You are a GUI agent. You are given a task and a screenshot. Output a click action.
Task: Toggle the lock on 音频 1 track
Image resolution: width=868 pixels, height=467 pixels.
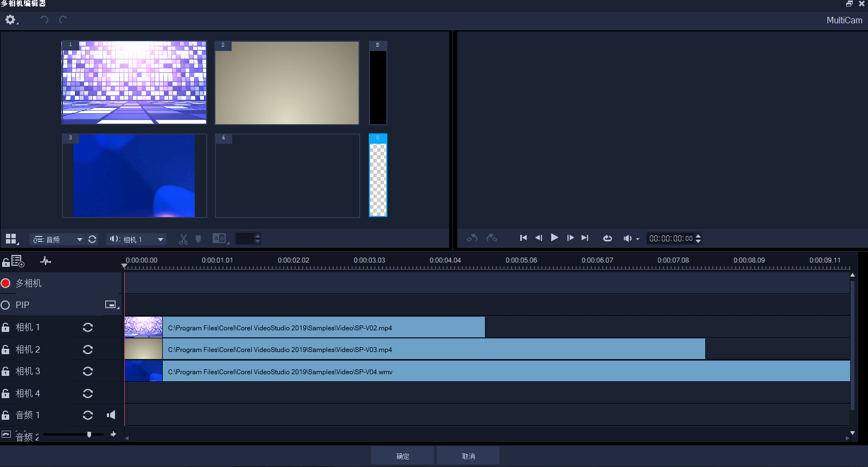click(5, 415)
